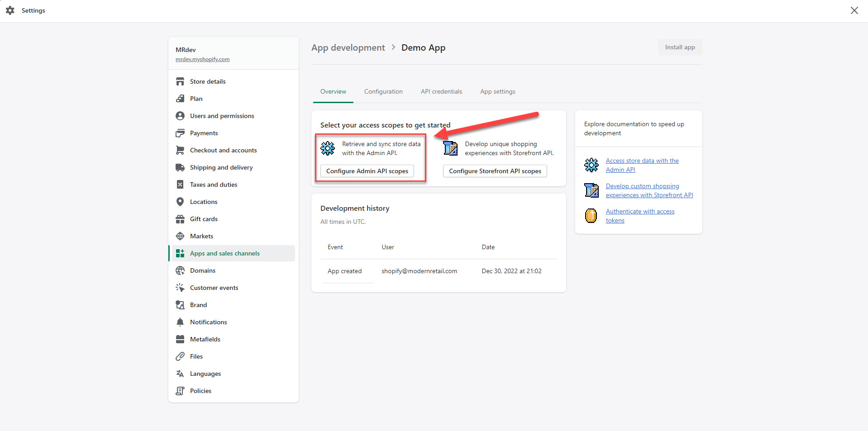868x431 pixels.
Task: Go back to App development breadcrumb
Action: 348,47
